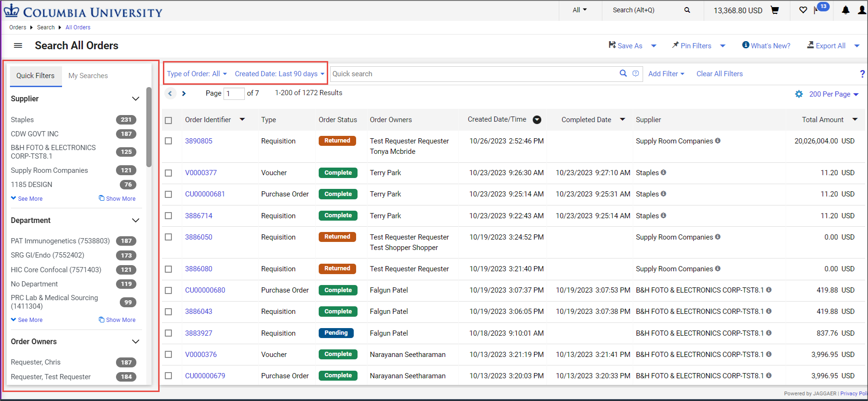Viewport: 868px width, 401px height.
Task: Click See More under Supplier
Action: tap(27, 199)
